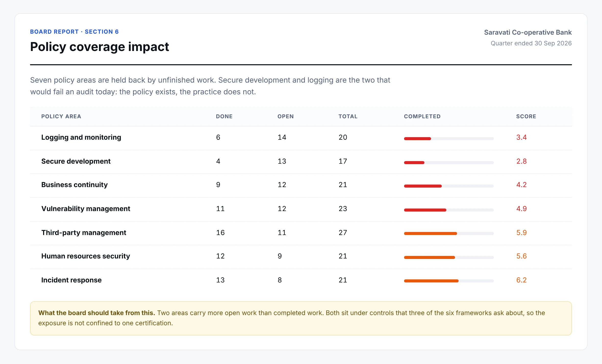Select the Third-party management row label

click(84, 233)
